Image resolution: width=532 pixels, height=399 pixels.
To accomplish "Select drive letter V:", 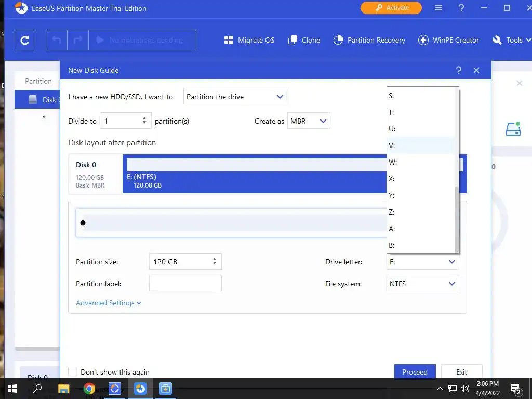I will 421,145.
